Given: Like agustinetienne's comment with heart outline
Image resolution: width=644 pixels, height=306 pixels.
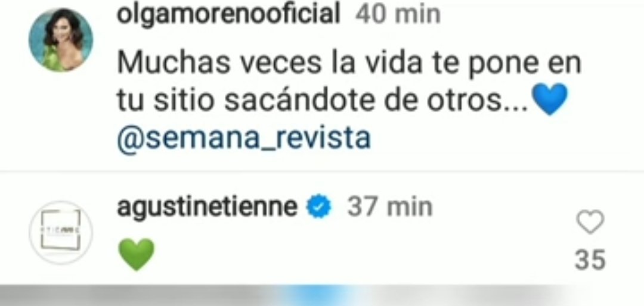Looking at the screenshot, I should tap(590, 222).
